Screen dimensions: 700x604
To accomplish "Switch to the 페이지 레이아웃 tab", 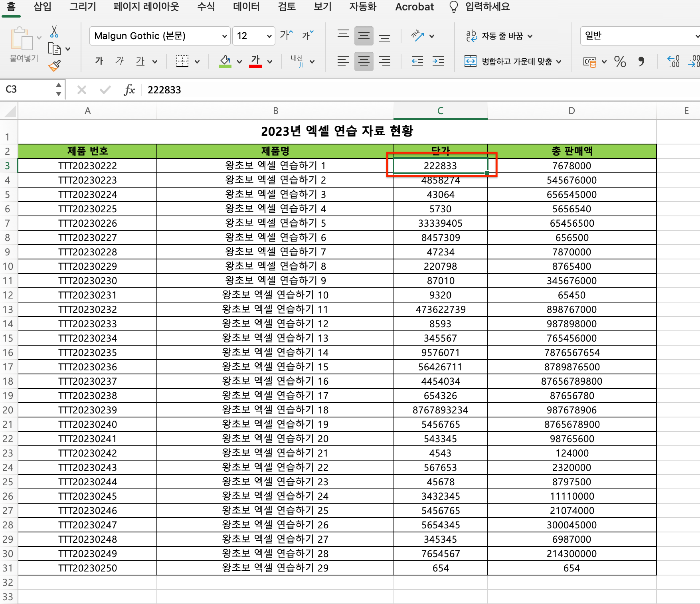I will tap(146, 7).
